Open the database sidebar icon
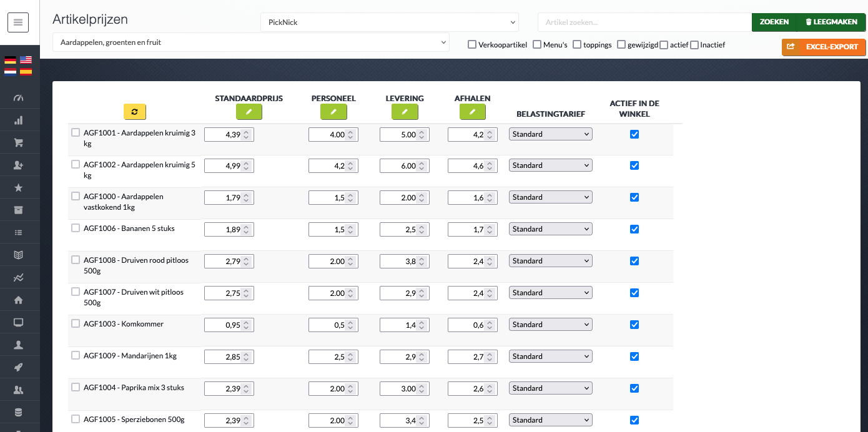868x432 pixels. pyautogui.click(x=18, y=412)
